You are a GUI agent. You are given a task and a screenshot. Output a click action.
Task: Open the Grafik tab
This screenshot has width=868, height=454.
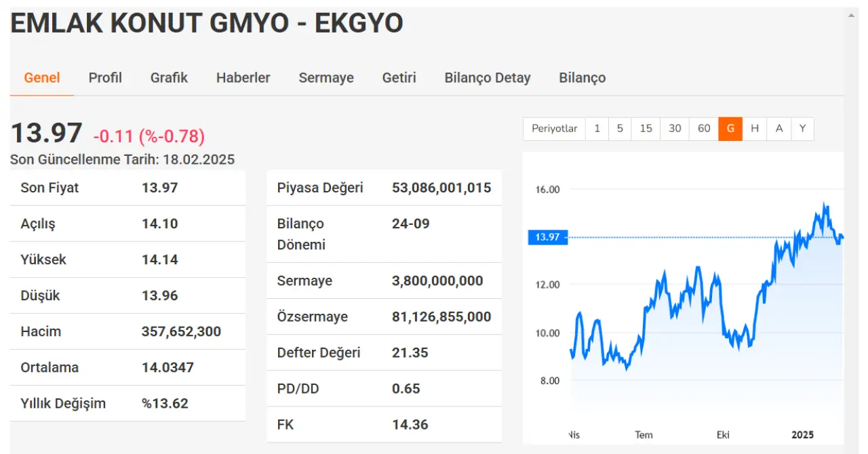click(169, 78)
